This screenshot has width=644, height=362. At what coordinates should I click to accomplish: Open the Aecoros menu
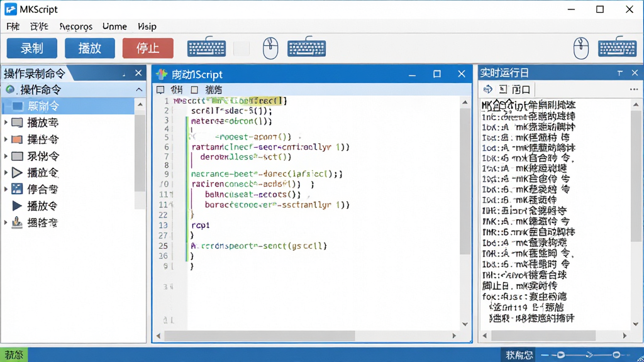click(76, 26)
